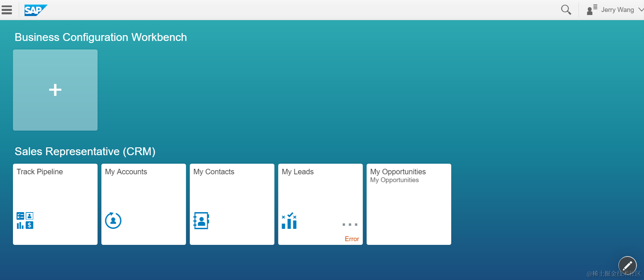Open the My Opportunities tile
The image size is (644, 280).
point(409,204)
